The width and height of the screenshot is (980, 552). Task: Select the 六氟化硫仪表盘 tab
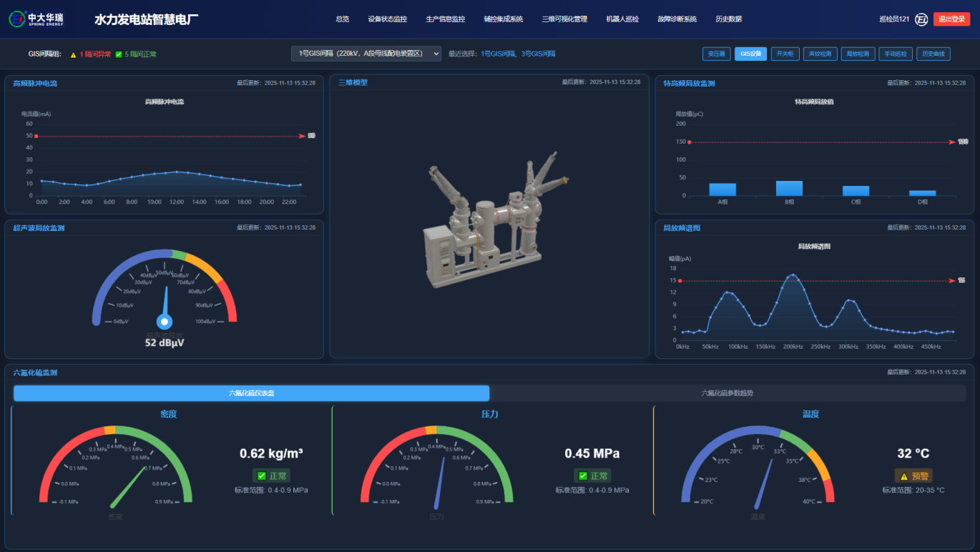(x=251, y=393)
